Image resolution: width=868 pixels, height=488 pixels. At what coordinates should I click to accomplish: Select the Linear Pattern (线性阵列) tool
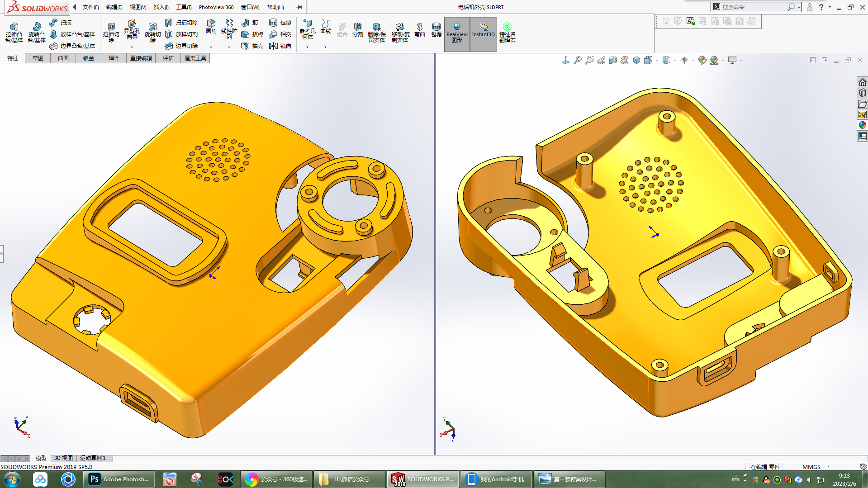tap(229, 29)
